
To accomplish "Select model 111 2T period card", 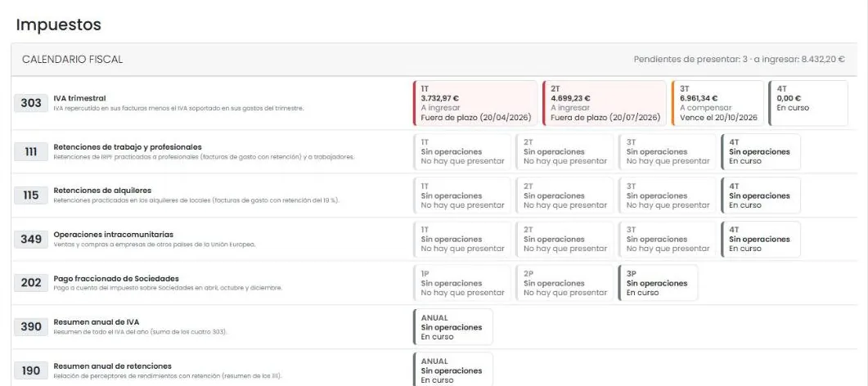I will 564,152.
